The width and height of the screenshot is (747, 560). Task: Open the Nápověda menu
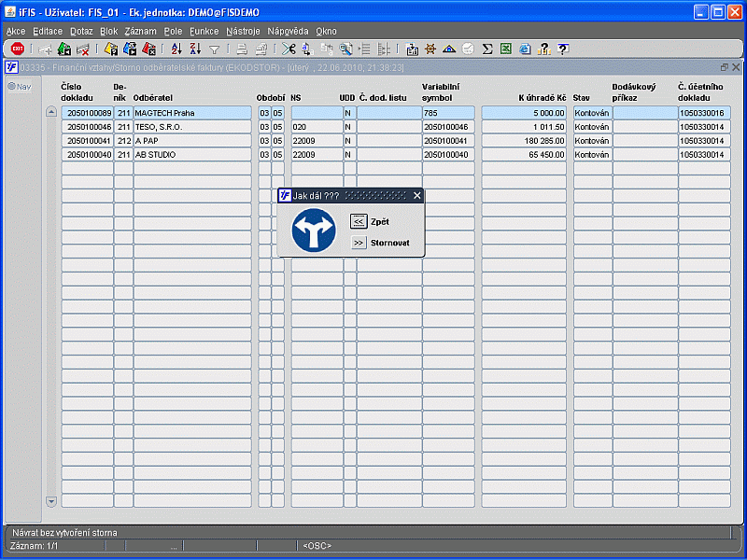pyautogui.click(x=288, y=31)
